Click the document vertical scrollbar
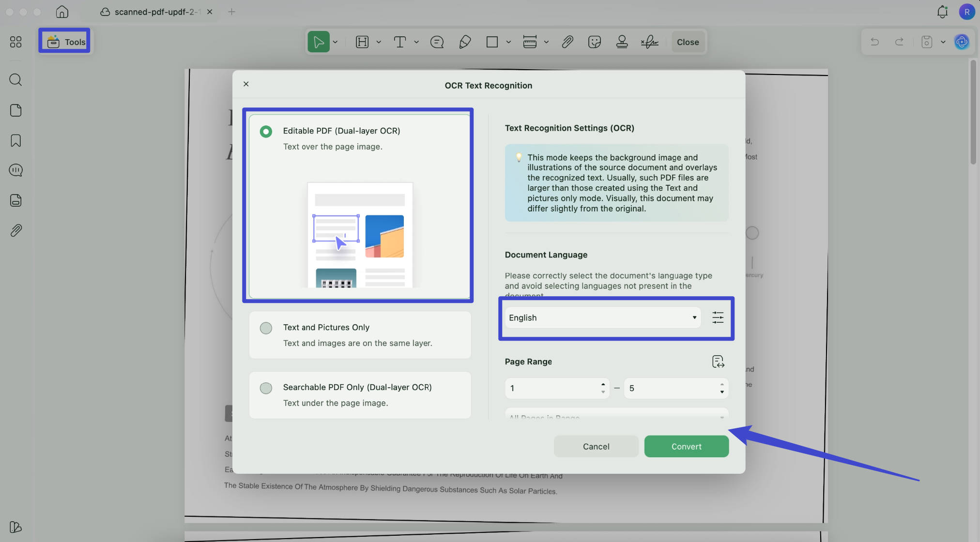The width and height of the screenshot is (980, 542). coord(973,112)
